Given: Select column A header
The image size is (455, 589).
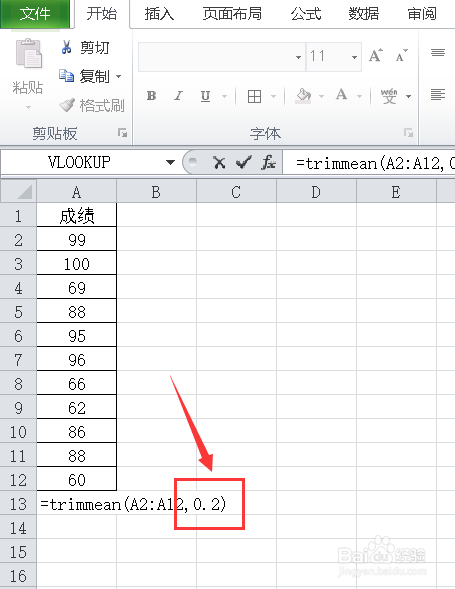Looking at the screenshot, I should [x=77, y=192].
